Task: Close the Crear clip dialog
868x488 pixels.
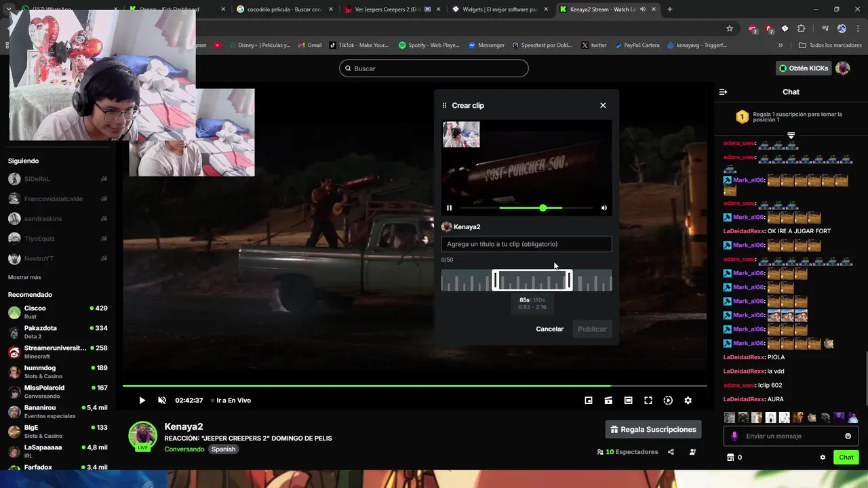Action: click(x=603, y=105)
